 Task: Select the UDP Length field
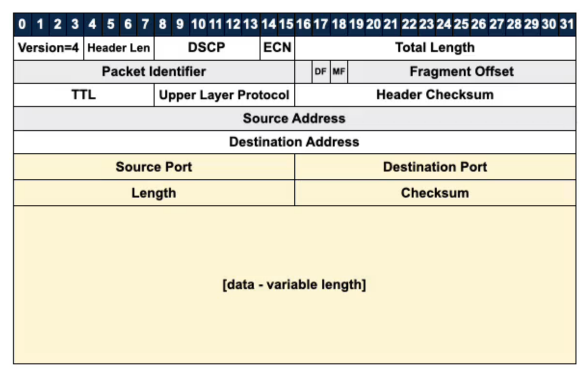[x=154, y=193]
